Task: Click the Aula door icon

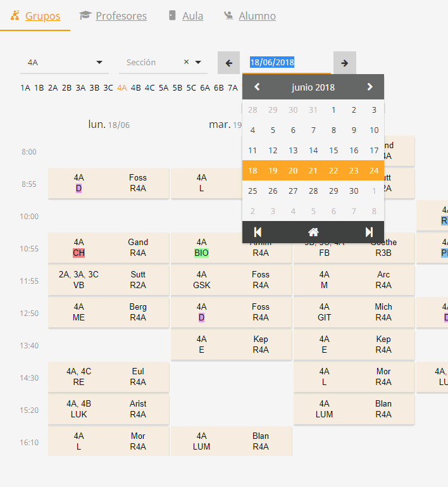Action: 172,15
